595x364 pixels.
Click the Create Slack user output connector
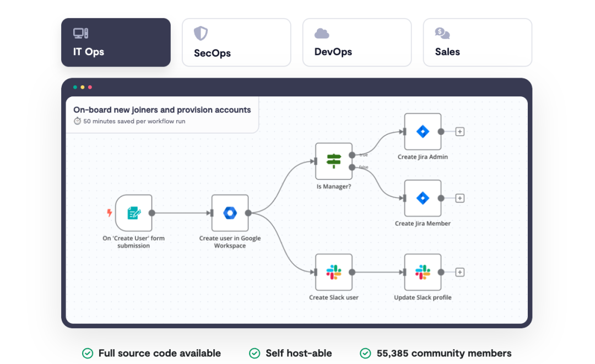coord(352,272)
